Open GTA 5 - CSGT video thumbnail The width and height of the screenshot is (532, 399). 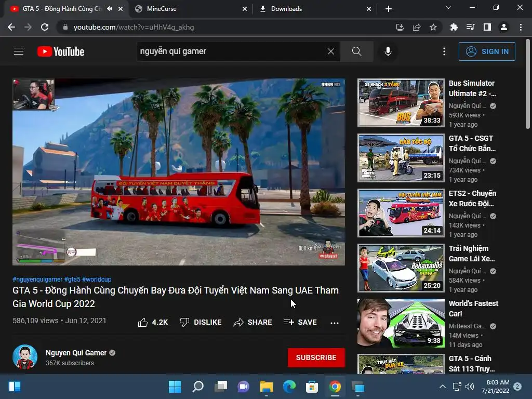coord(401,158)
